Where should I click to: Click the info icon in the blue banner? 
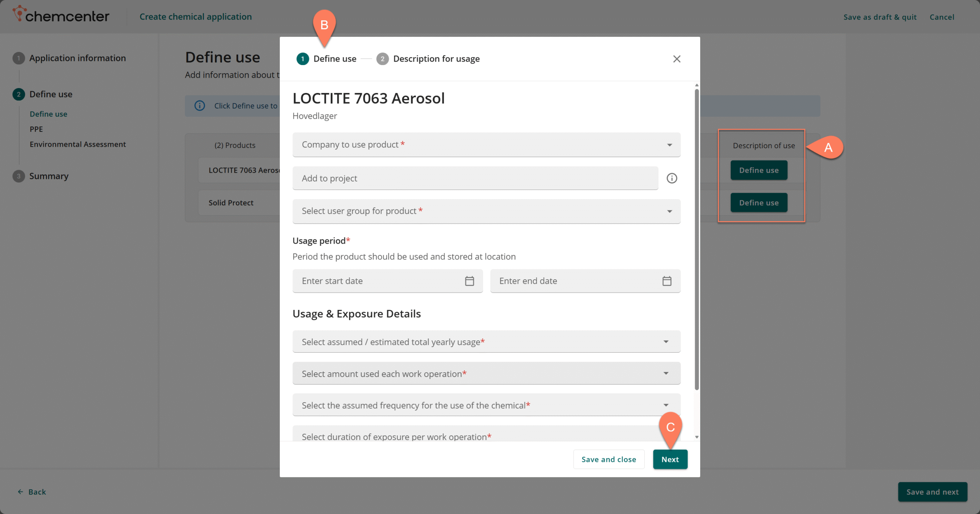tap(200, 106)
